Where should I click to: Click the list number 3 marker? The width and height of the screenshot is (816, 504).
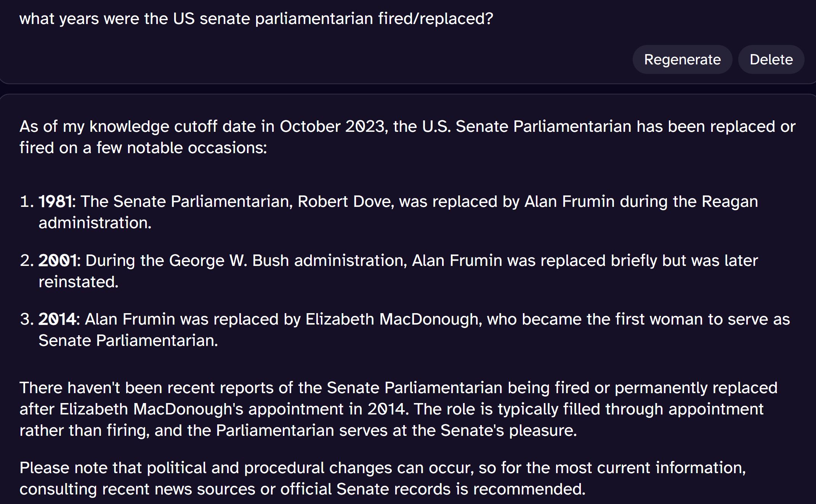pyautogui.click(x=27, y=319)
